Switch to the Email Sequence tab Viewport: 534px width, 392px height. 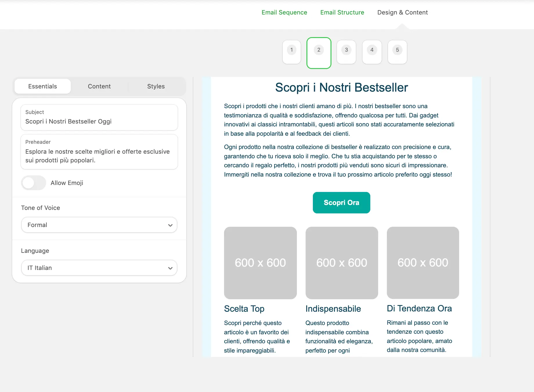(284, 12)
